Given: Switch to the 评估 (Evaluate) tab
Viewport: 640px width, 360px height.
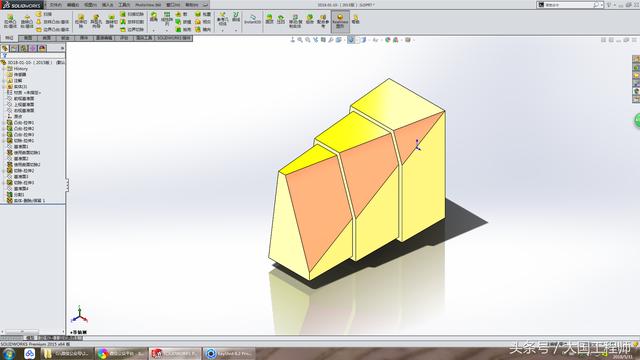Looking at the screenshot, I should [124, 38].
